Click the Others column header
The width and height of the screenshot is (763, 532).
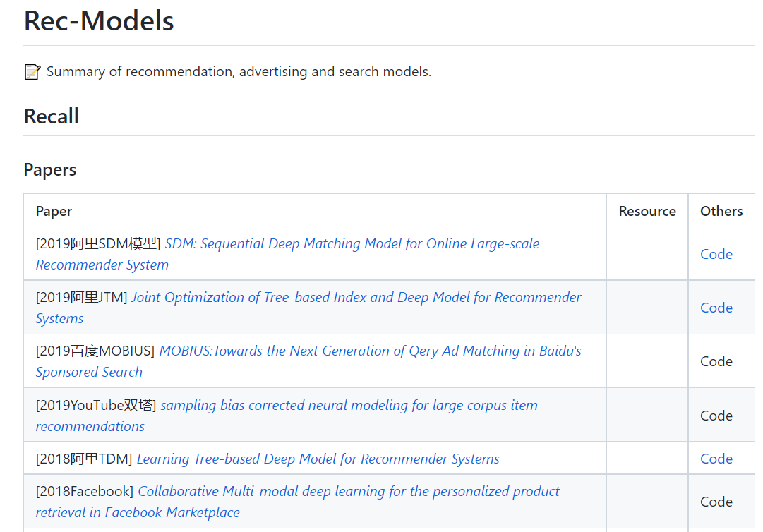(721, 211)
